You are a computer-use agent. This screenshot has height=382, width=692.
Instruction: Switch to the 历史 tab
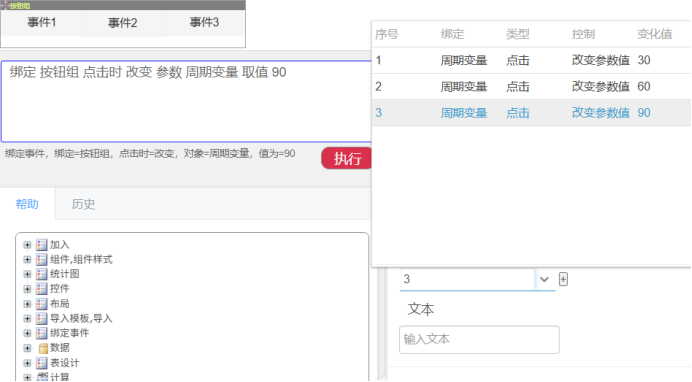point(83,204)
